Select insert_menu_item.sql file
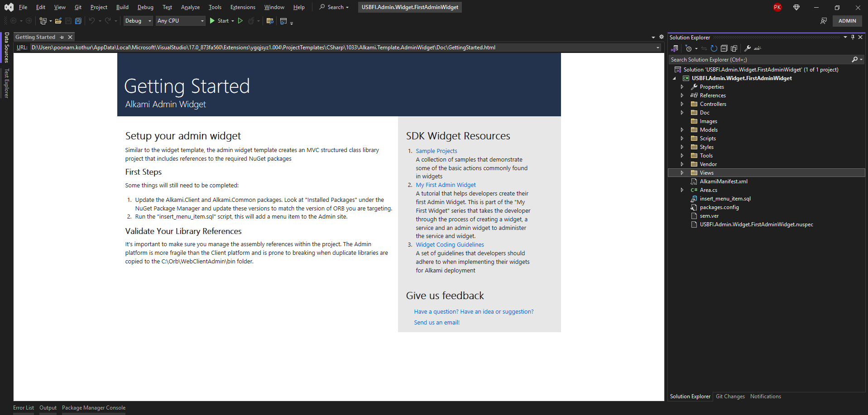 click(725, 199)
